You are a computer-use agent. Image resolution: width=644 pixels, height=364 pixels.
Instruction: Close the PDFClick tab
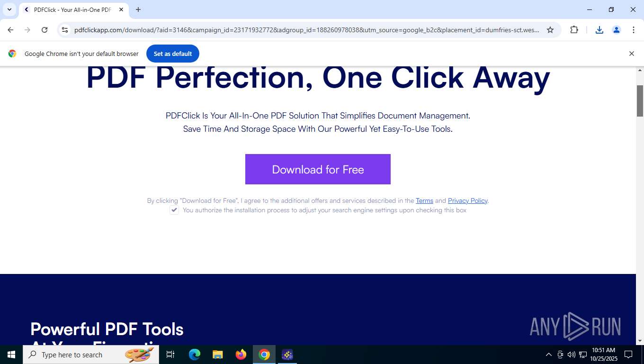(x=121, y=9)
